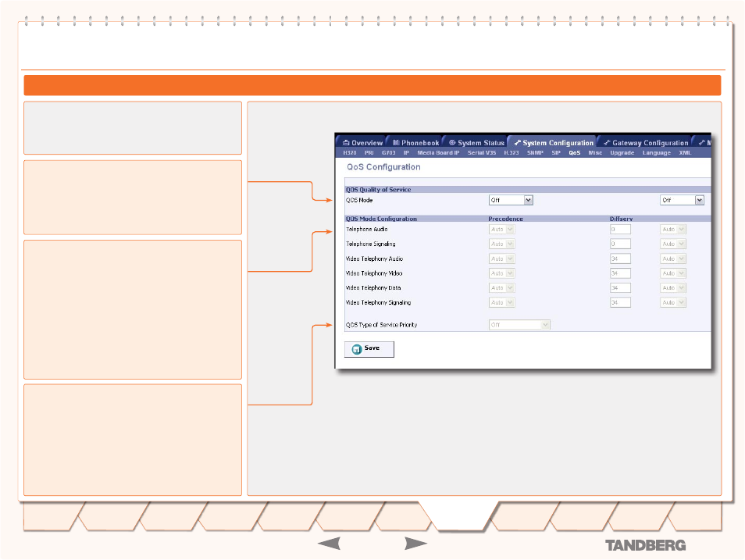The height and width of the screenshot is (560, 745).
Task: Click Telephone Signaling Diffserv value field
Action: pos(621,244)
